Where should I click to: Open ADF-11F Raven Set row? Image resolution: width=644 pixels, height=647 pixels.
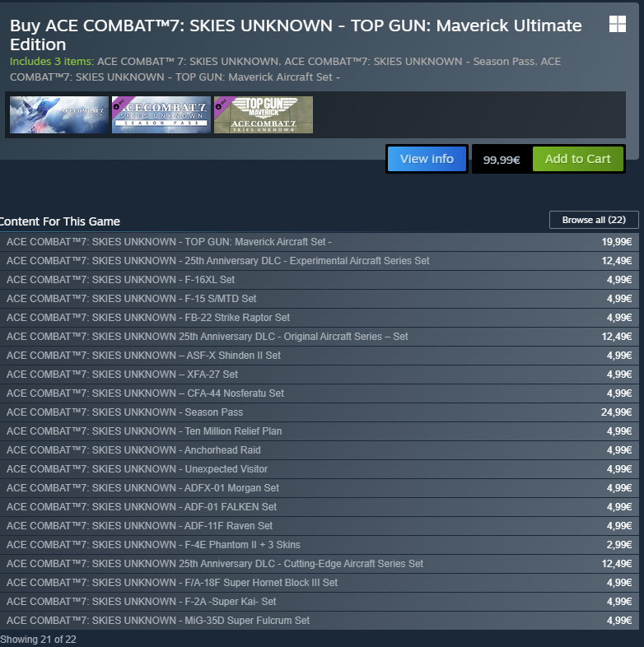point(319,526)
